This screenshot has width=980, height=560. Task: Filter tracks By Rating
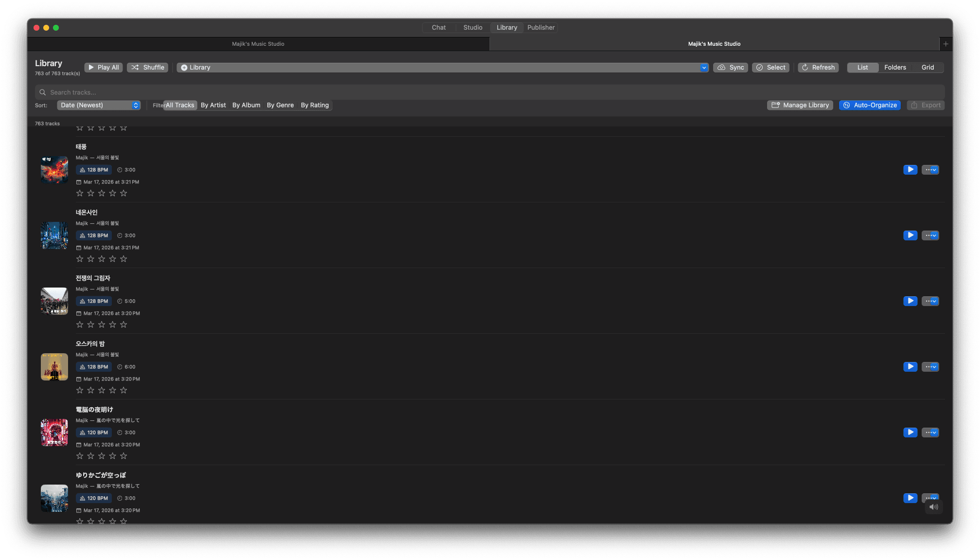coord(315,105)
